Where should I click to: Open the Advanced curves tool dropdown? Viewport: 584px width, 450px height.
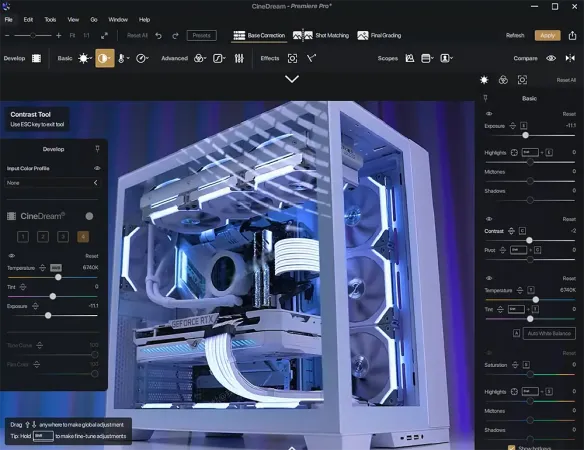pyautogui.click(x=219, y=58)
